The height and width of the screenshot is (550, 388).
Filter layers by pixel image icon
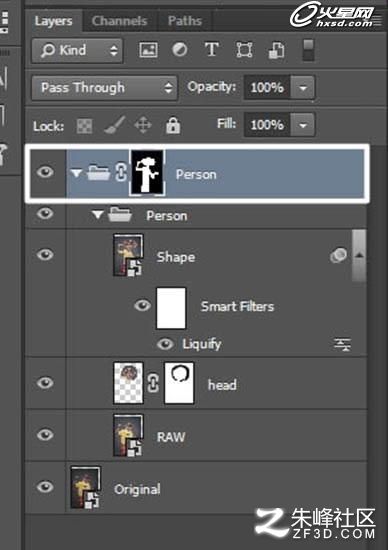(148, 50)
